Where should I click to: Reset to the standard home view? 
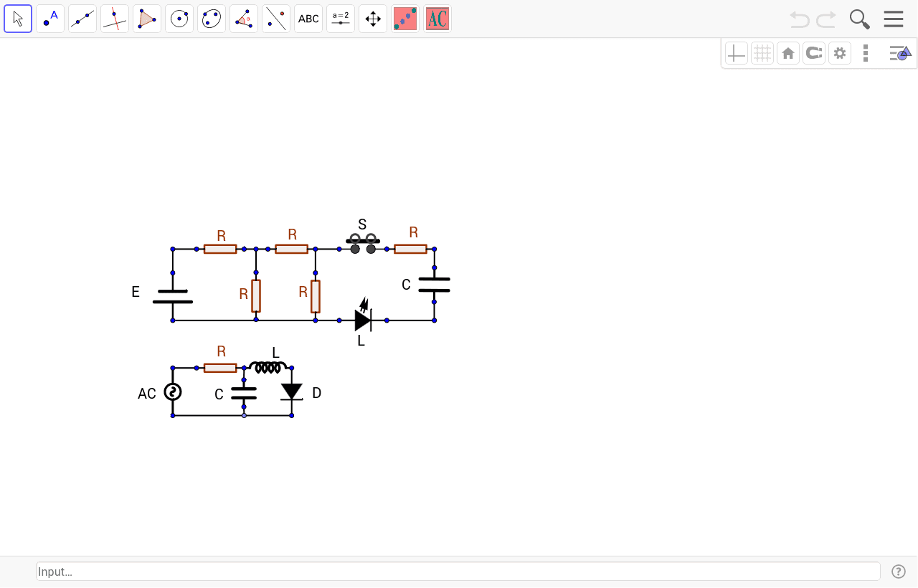pyautogui.click(x=788, y=53)
